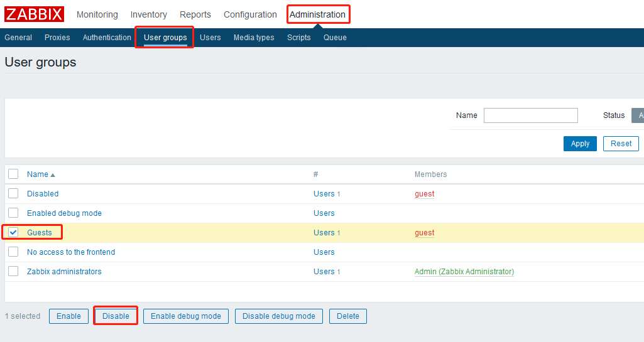Check the No access to the frontend checkbox
Image resolution: width=644 pixels, height=342 pixels.
pyautogui.click(x=13, y=252)
